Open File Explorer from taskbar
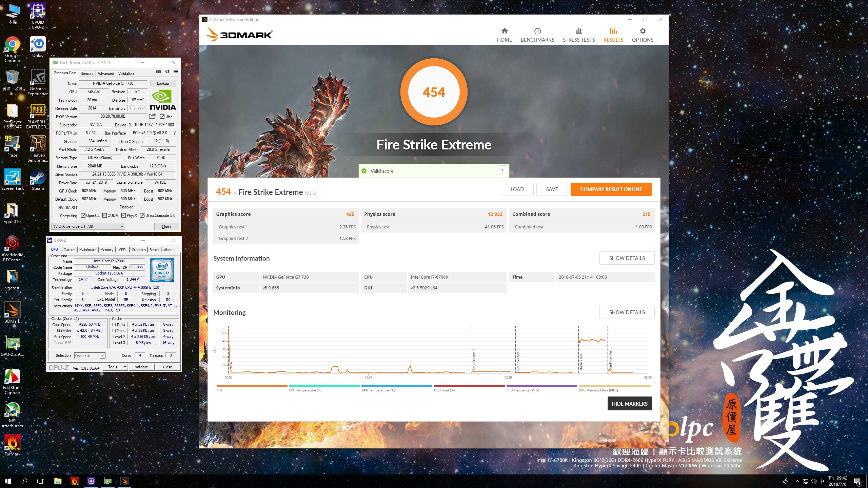This screenshot has width=868, height=488. point(58,481)
